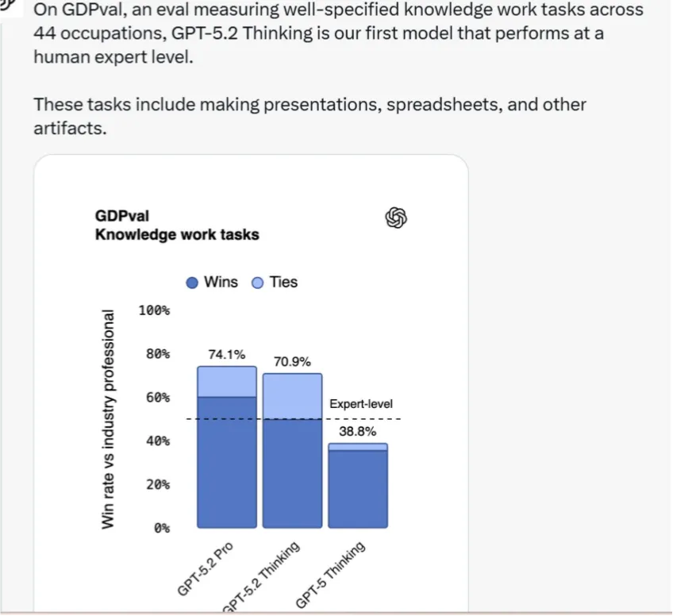Click the 70.9% value label

pyautogui.click(x=292, y=362)
